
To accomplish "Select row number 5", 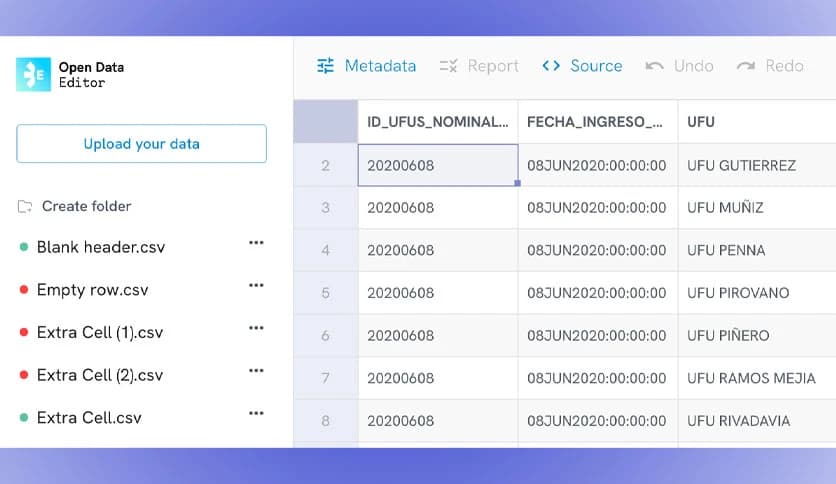I will point(325,293).
